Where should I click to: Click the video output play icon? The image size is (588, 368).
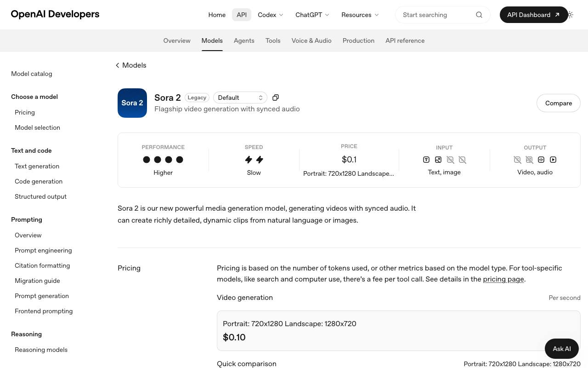coord(553,160)
